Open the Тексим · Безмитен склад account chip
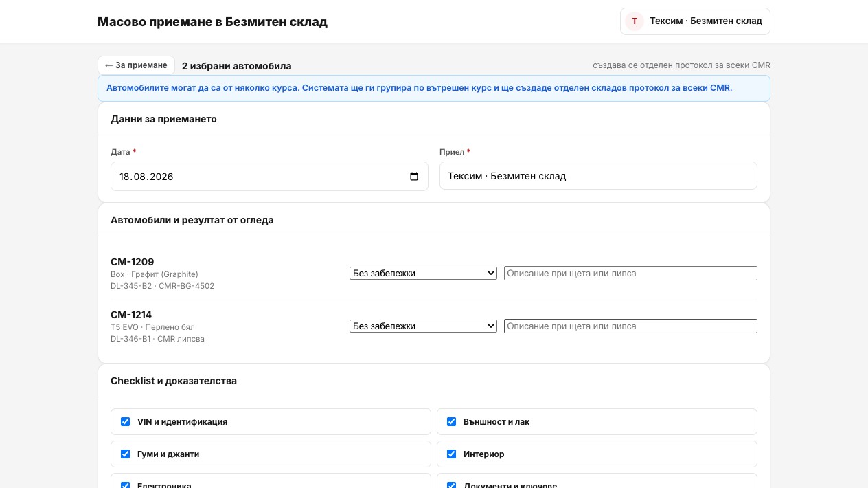868x488 pixels. (695, 21)
